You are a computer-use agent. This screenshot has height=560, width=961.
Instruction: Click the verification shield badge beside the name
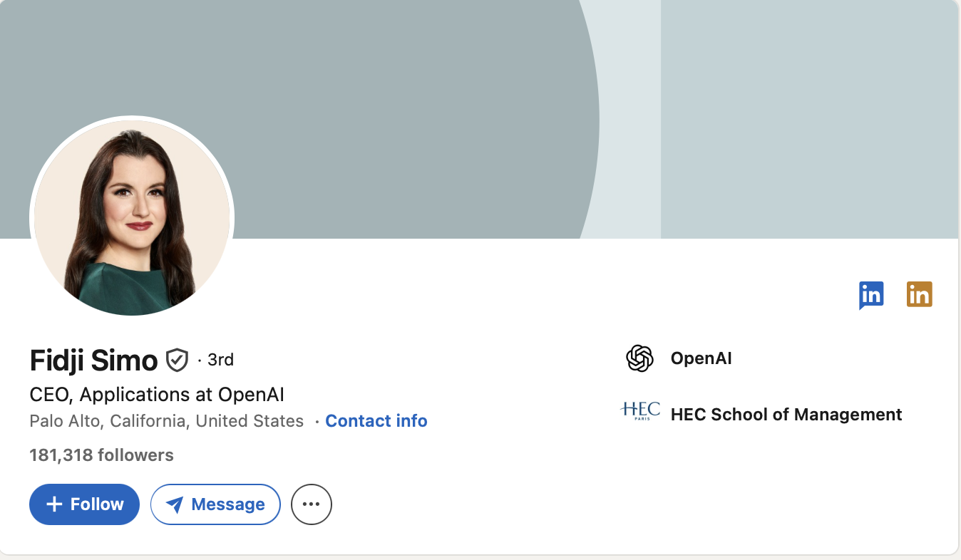tap(177, 361)
